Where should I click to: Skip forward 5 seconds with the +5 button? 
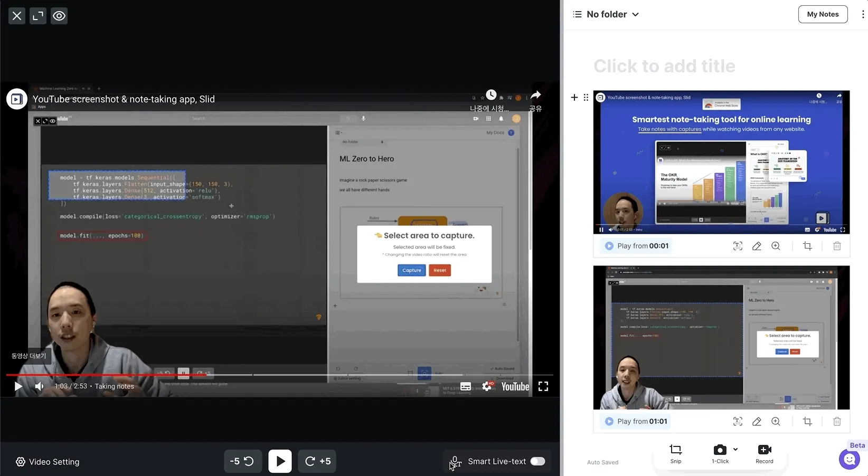(317, 461)
